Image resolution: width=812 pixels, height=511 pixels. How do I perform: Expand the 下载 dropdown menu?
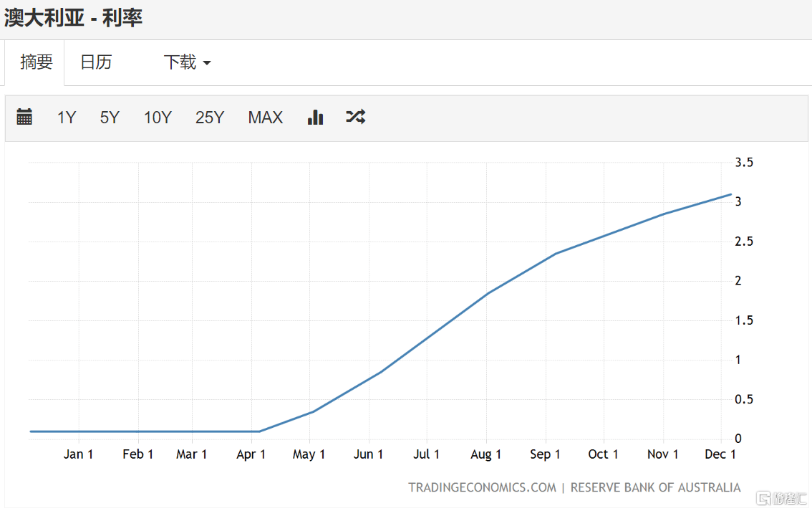click(187, 62)
